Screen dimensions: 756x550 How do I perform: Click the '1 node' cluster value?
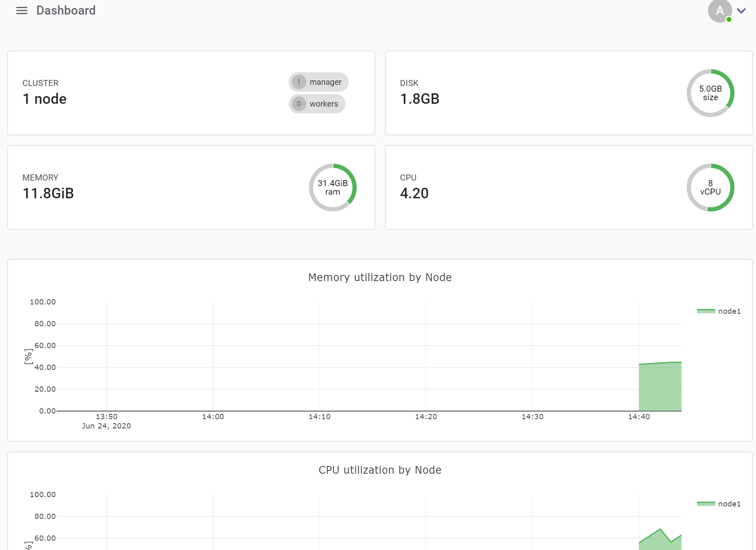(x=44, y=99)
